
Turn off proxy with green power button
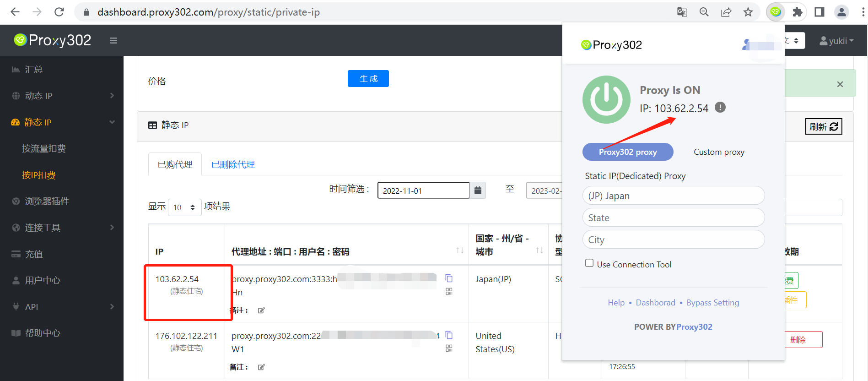(x=606, y=99)
